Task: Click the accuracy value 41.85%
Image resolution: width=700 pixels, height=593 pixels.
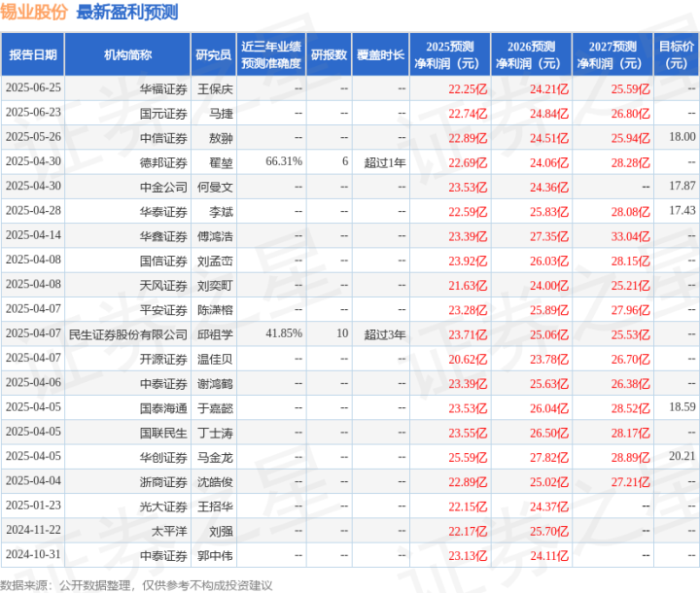Action: point(284,333)
